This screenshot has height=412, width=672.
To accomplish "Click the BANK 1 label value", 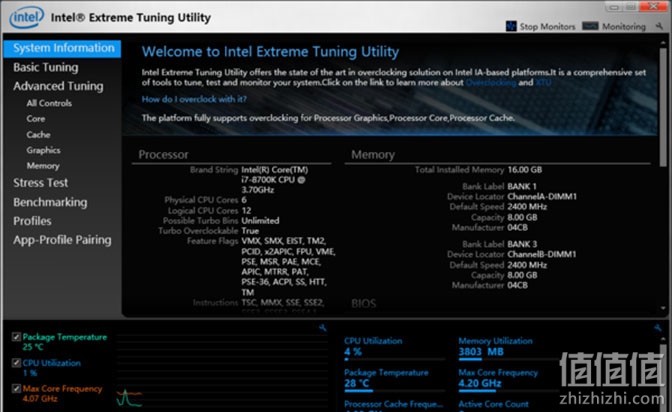I will 522,186.
